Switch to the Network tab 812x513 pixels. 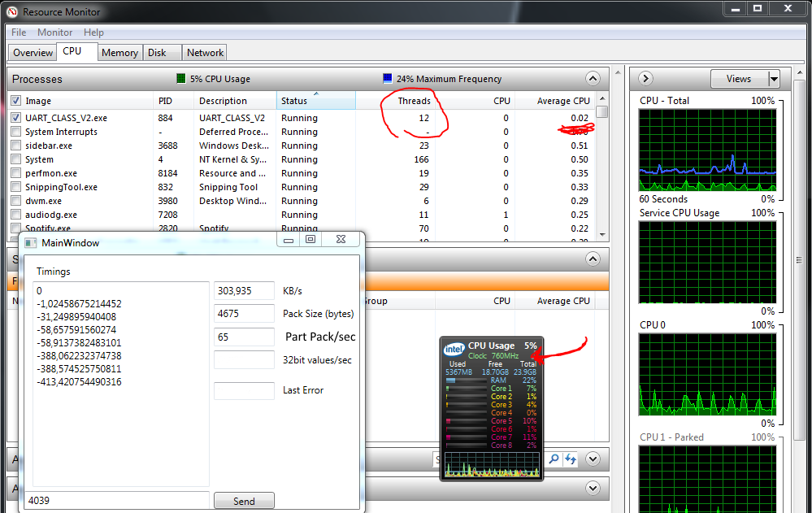pyautogui.click(x=205, y=52)
